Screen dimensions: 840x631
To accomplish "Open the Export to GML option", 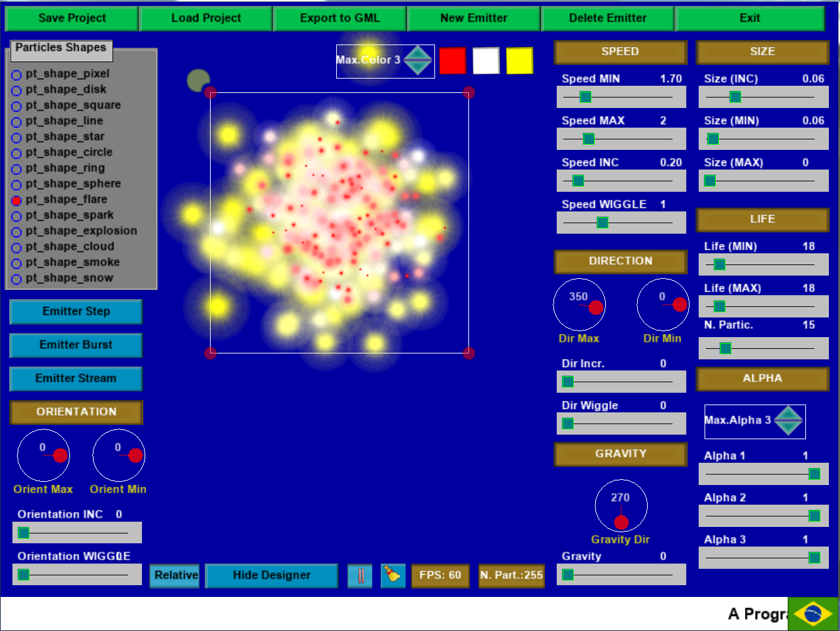I will 340,18.
